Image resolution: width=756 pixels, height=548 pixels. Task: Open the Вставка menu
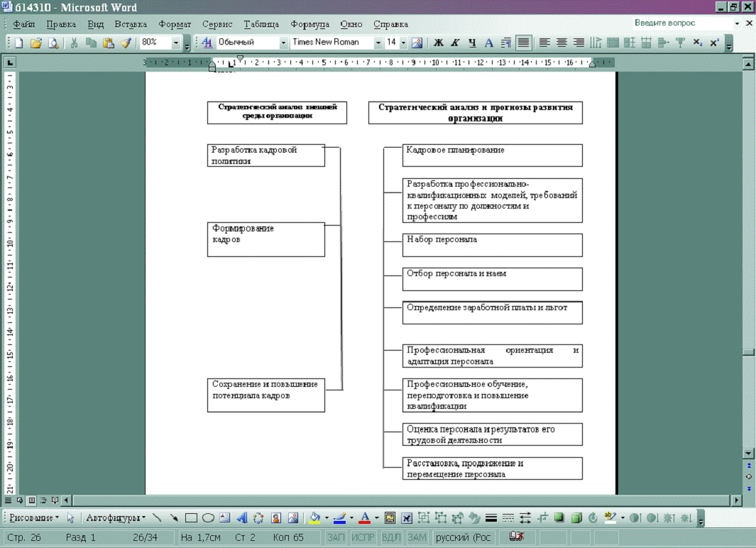click(131, 23)
